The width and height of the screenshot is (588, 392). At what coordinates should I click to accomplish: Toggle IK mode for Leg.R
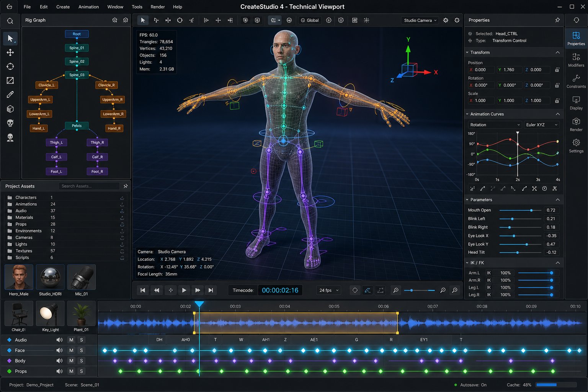tap(489, 295)
